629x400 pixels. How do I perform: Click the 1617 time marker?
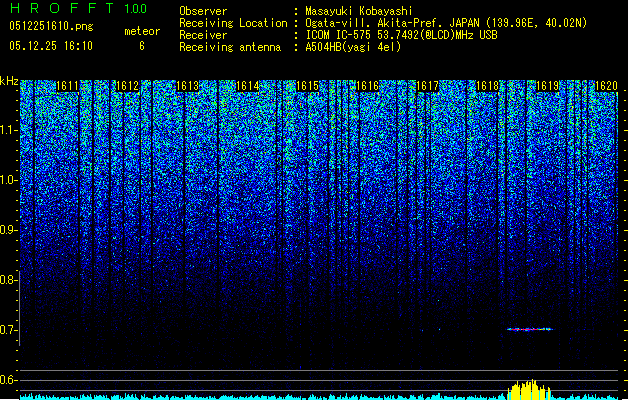[427, 86]
